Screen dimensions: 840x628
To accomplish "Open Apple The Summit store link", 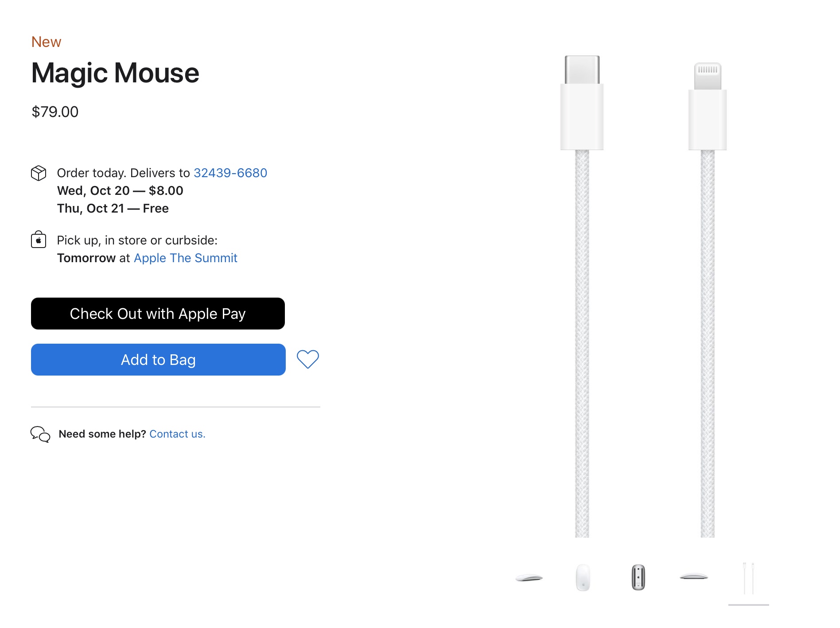I will click(x=186, y=258).
